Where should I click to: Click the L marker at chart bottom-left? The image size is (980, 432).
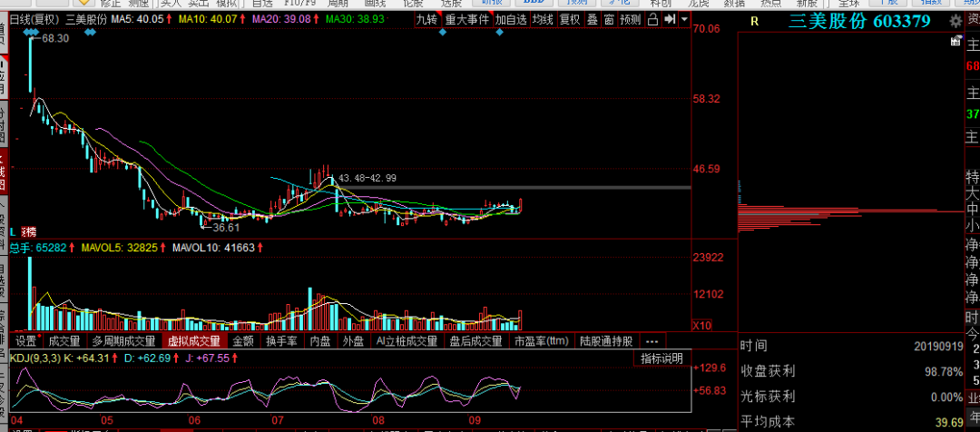[x=14, y=232]
